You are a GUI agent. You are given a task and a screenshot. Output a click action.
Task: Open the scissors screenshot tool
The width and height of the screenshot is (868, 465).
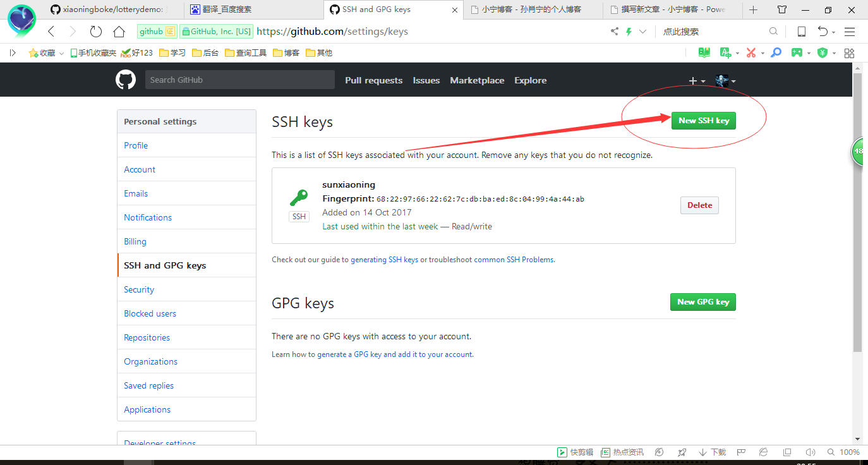[750, 53]
